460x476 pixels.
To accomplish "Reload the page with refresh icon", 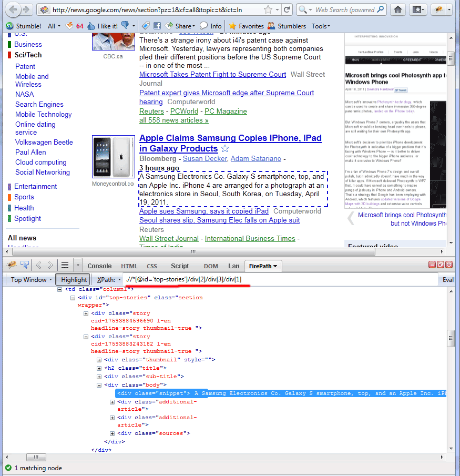I will click(287, 9).
